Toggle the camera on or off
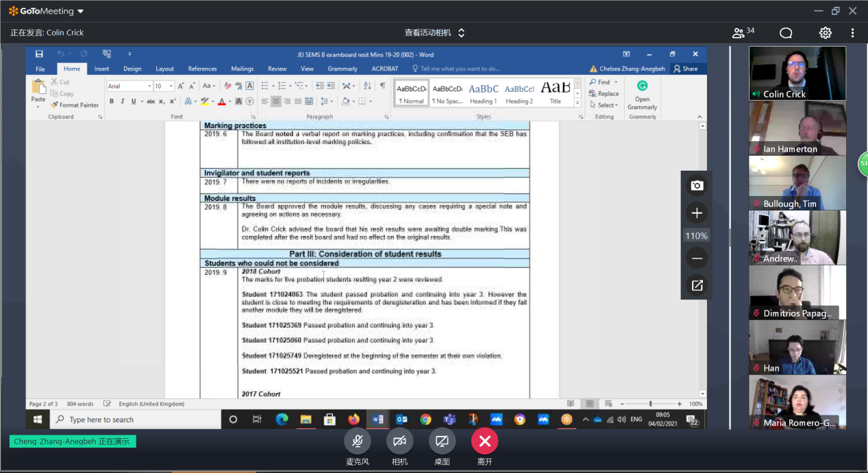The height and width of the screenshot is (473, 868). [399, 441]
